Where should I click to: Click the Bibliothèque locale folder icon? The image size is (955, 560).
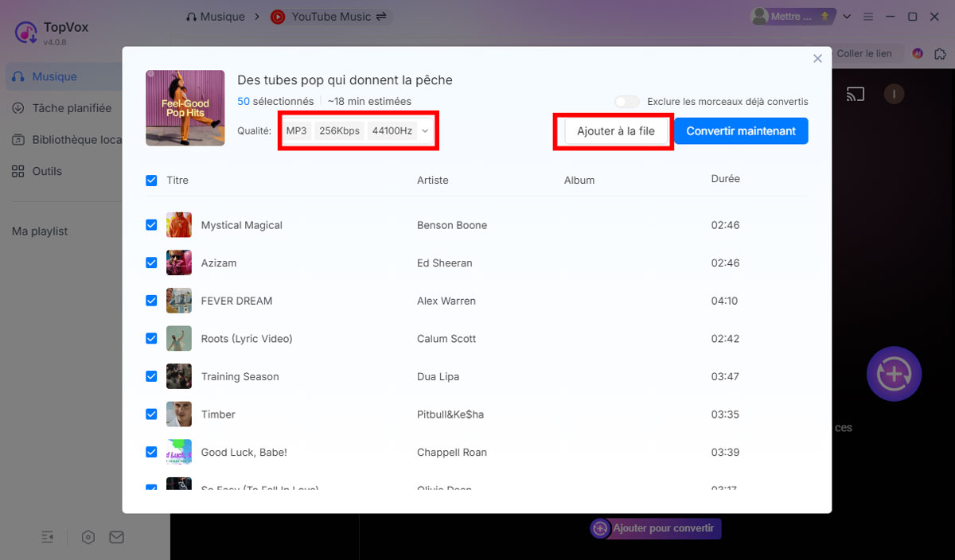(x=18, y=140)
